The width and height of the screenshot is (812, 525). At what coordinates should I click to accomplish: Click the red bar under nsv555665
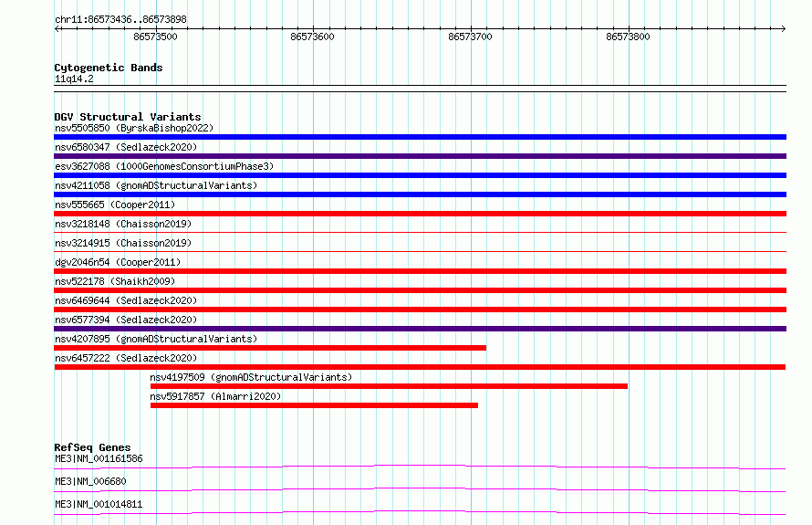click(420, 214)
